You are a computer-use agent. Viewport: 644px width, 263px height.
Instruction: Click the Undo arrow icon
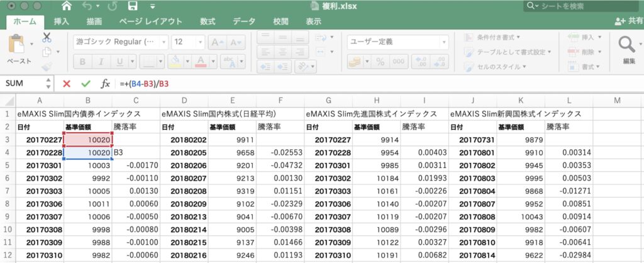click(x=87, y=6)
